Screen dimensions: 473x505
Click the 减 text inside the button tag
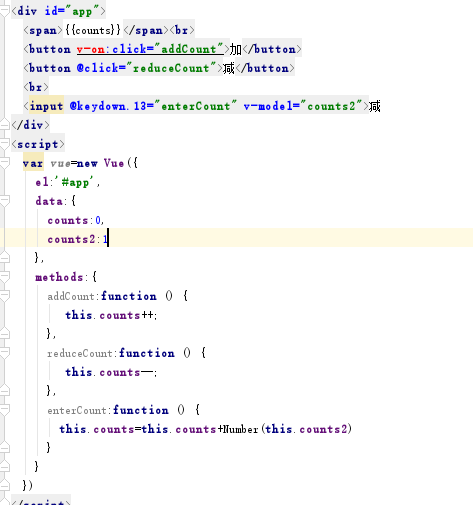(x=229, y=68)
